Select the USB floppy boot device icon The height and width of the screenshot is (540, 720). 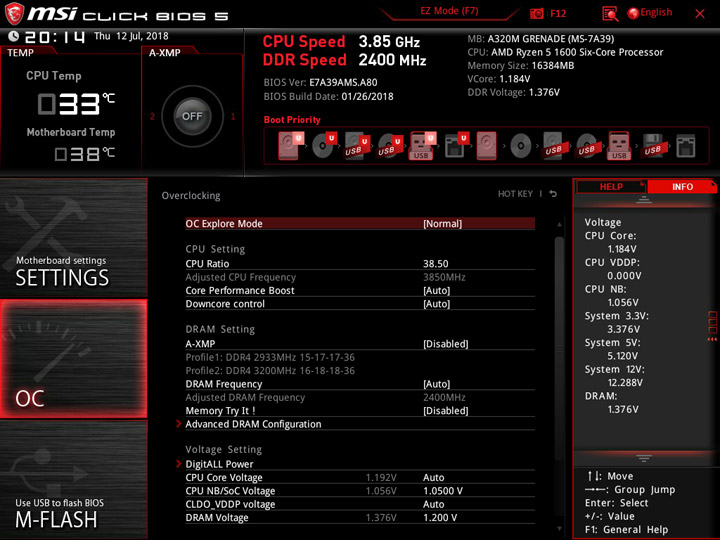coord(652,146)
